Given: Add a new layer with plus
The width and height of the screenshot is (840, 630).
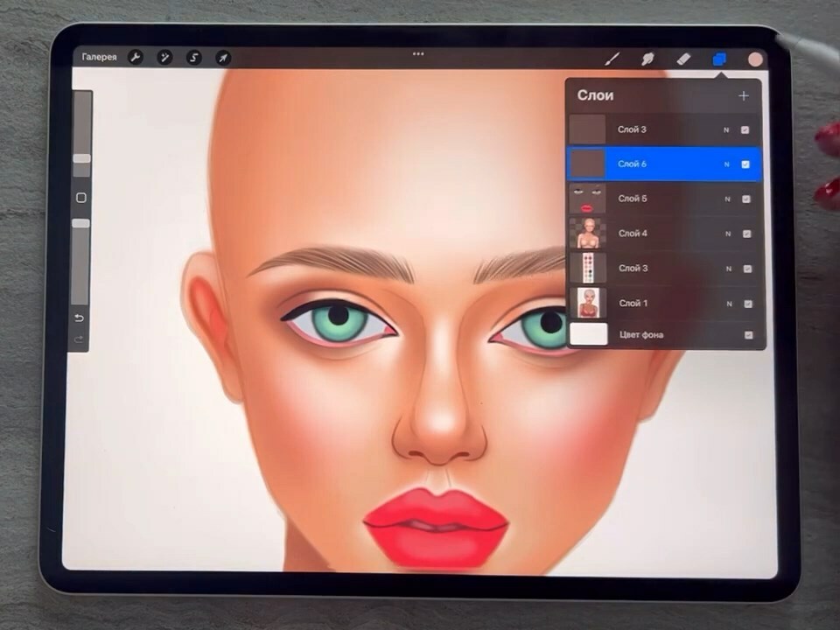Looking at the screenshot, I should coord(744,96).
